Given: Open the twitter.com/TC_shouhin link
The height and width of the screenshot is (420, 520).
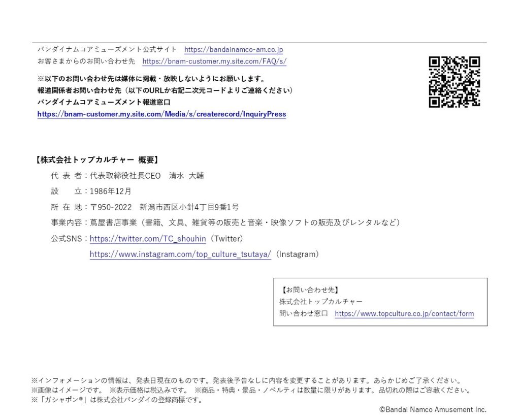Looking at the screenshot, I should tap(148, 239).
